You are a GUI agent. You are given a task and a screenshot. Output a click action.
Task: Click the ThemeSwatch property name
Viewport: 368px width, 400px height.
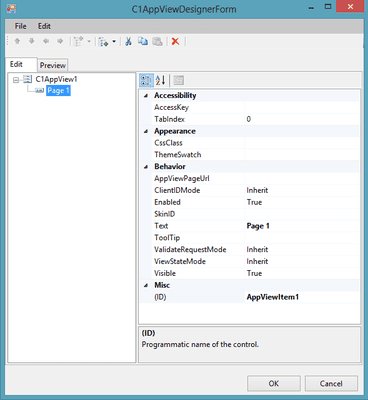pos(178,155)
